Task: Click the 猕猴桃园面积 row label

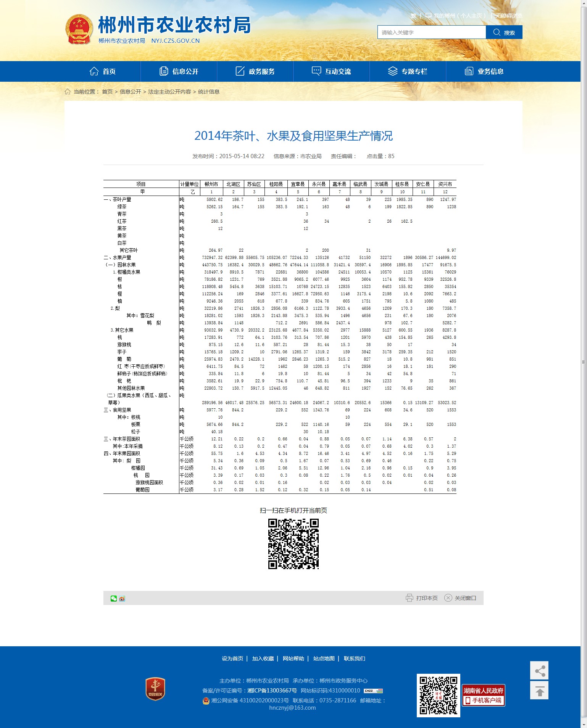Action: pyautogui.click(x=149, y=482)
